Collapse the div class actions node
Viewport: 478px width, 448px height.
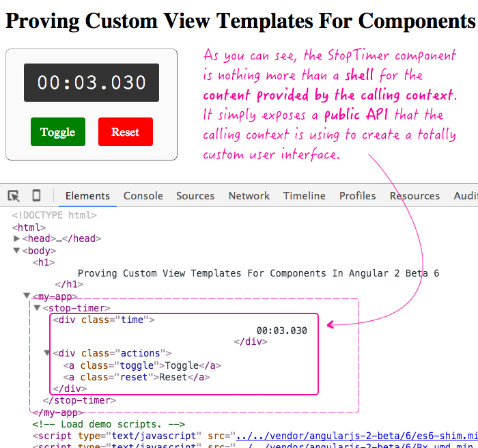tap(47, 353)
